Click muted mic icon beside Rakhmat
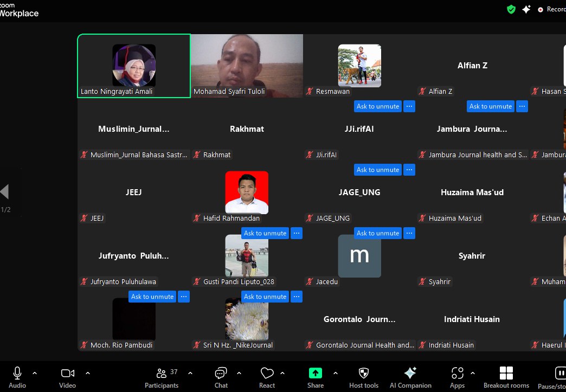This screenshot has height=392, width=566. coord(197,155)
